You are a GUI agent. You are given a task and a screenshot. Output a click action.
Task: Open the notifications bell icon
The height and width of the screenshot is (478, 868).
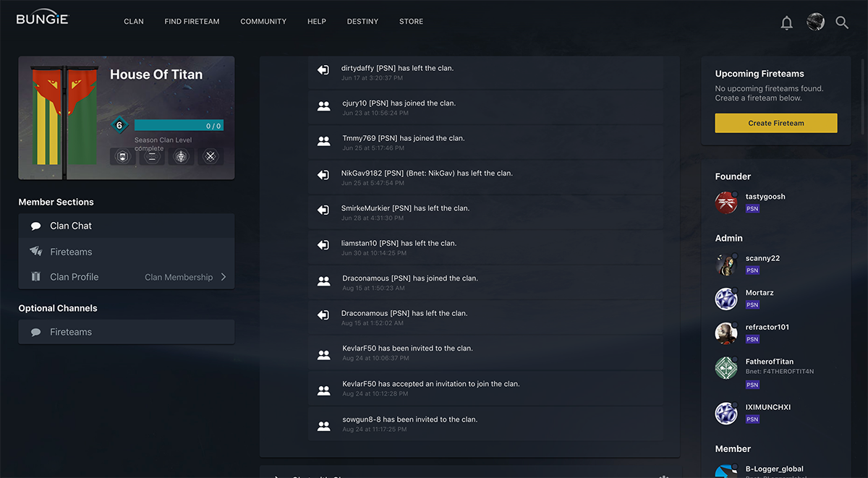point(787,22)
